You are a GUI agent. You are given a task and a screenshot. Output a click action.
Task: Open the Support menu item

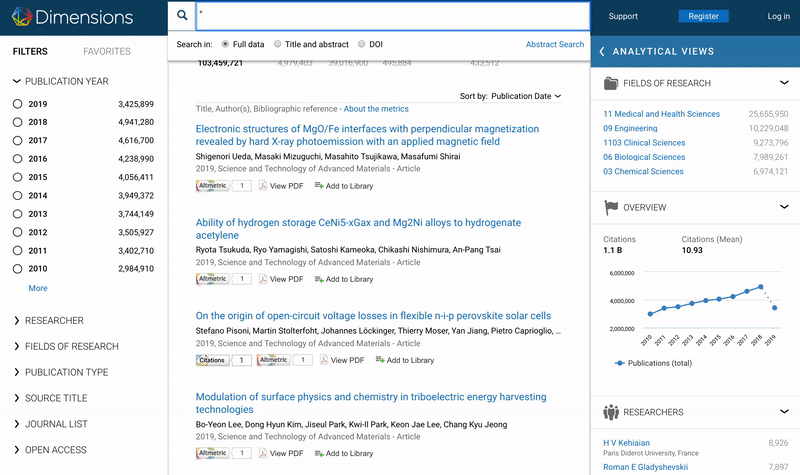[623, 16]
